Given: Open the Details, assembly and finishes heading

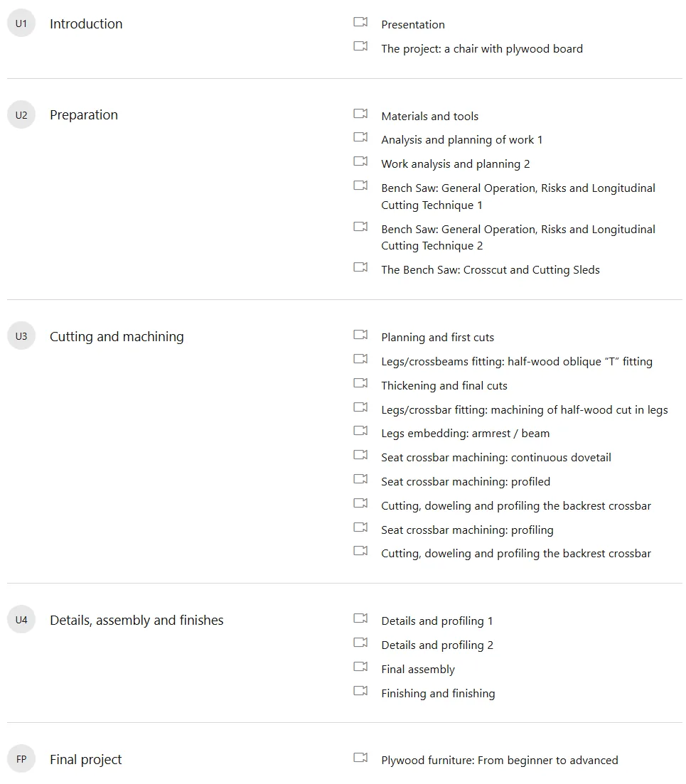Looking at the screenshot, I should (x=136, y=620).
